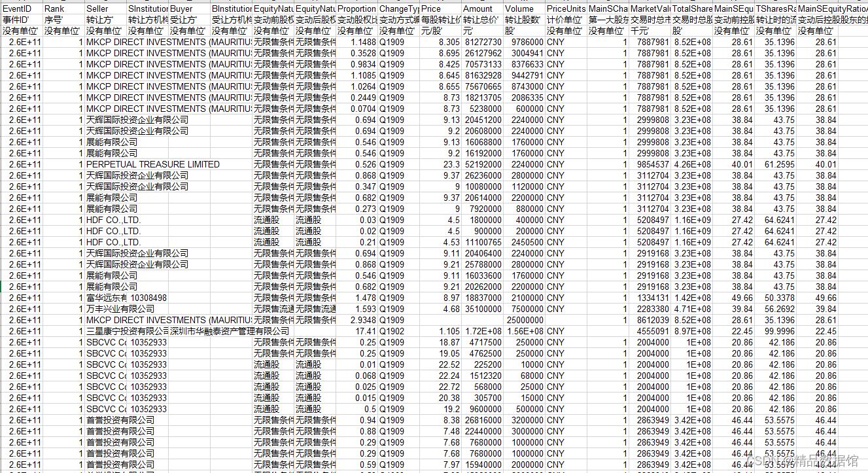Click the cell containing 10308498
Image resolution: width=868 pixels, height=473 pixels.
[147, 298]
